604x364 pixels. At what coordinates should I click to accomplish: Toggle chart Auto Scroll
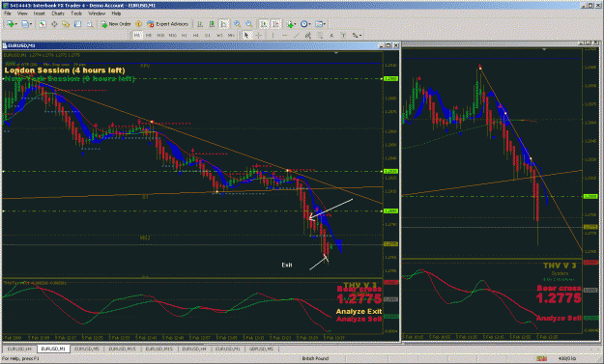tap(264, 24)
